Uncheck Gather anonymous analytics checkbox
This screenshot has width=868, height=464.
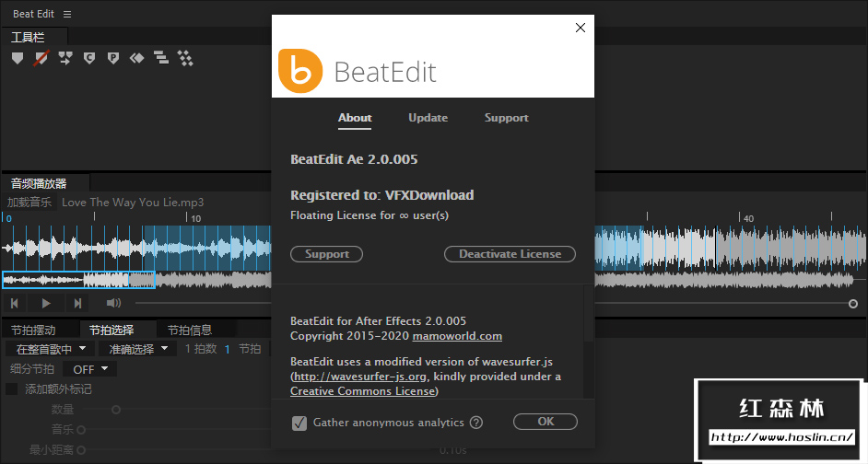tap(299, 423)
